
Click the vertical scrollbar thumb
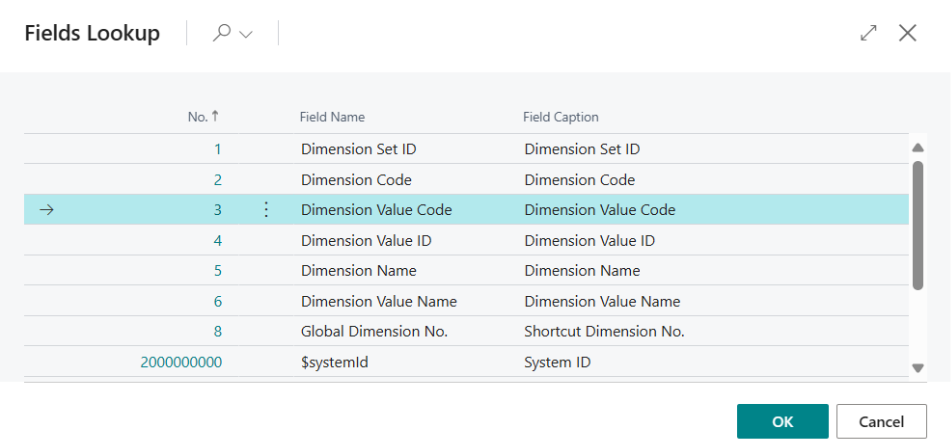pos(917,225)
